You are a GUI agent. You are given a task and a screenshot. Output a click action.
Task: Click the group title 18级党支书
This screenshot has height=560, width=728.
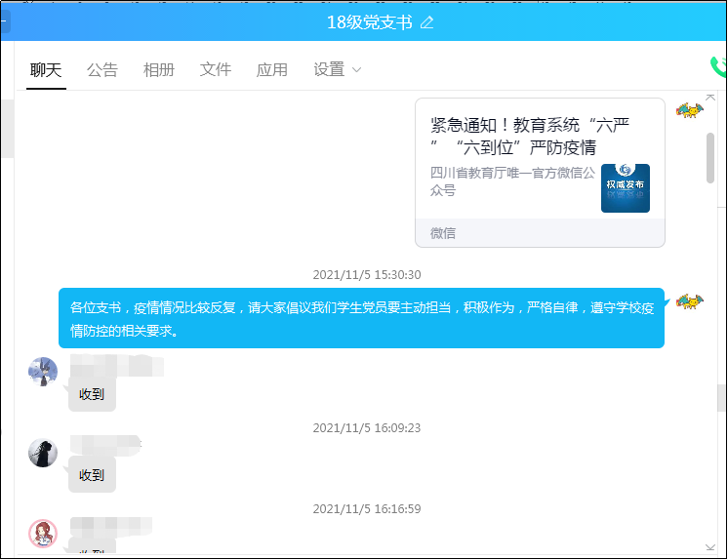point(369,22)
